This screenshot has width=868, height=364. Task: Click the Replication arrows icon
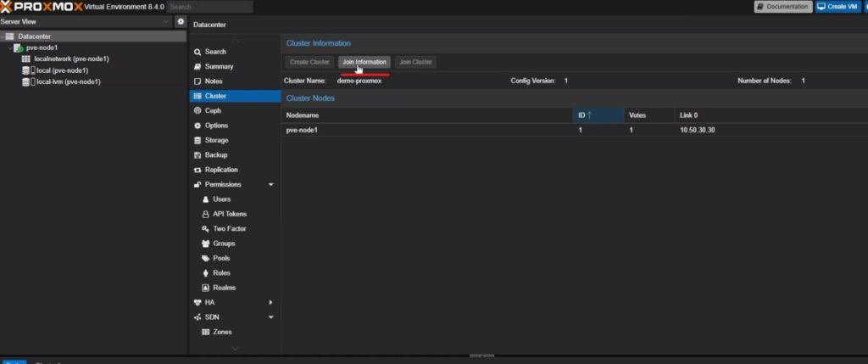(x=198, y=170)
